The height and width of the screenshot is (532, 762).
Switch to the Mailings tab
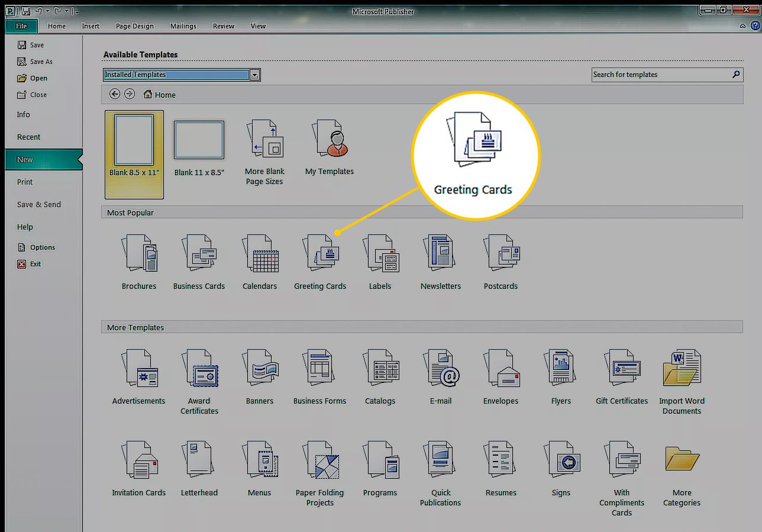coord(183,26)
